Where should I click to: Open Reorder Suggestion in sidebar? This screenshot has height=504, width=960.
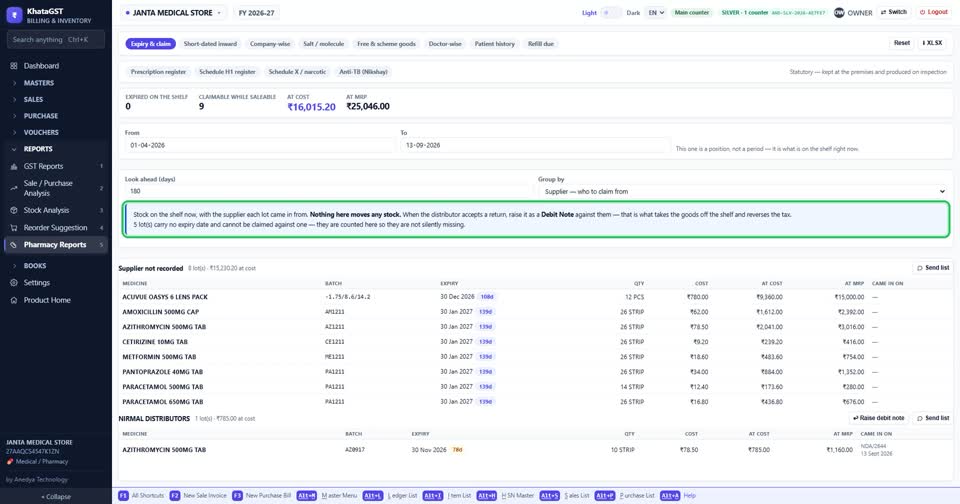(55, 227)
